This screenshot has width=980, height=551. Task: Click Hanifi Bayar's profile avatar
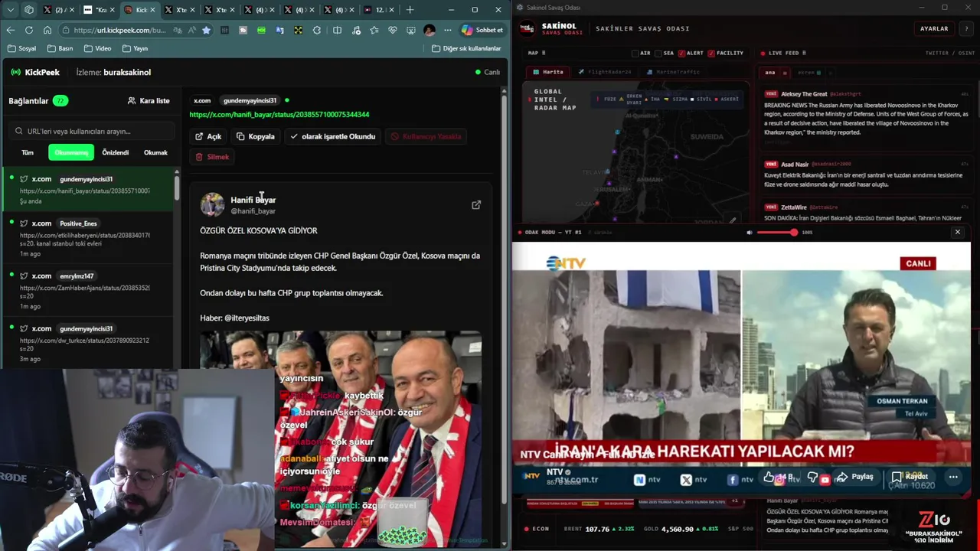click(x=212, y=204)
